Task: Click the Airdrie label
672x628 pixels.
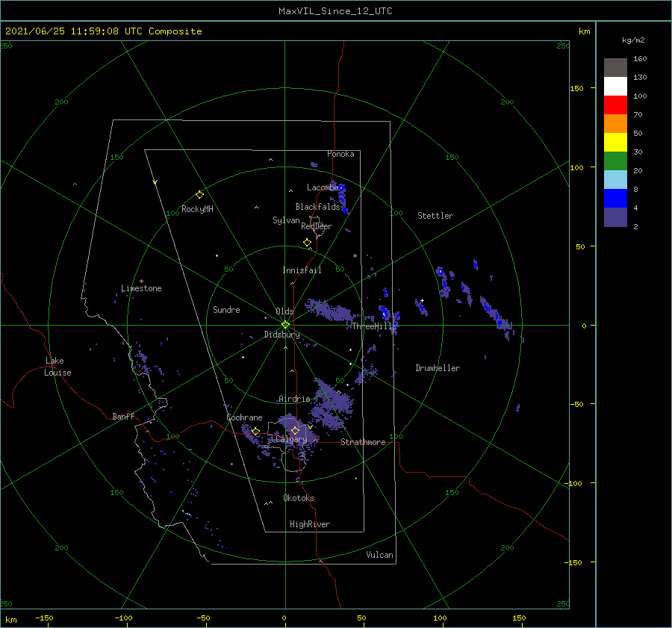Action: [294, 399]
